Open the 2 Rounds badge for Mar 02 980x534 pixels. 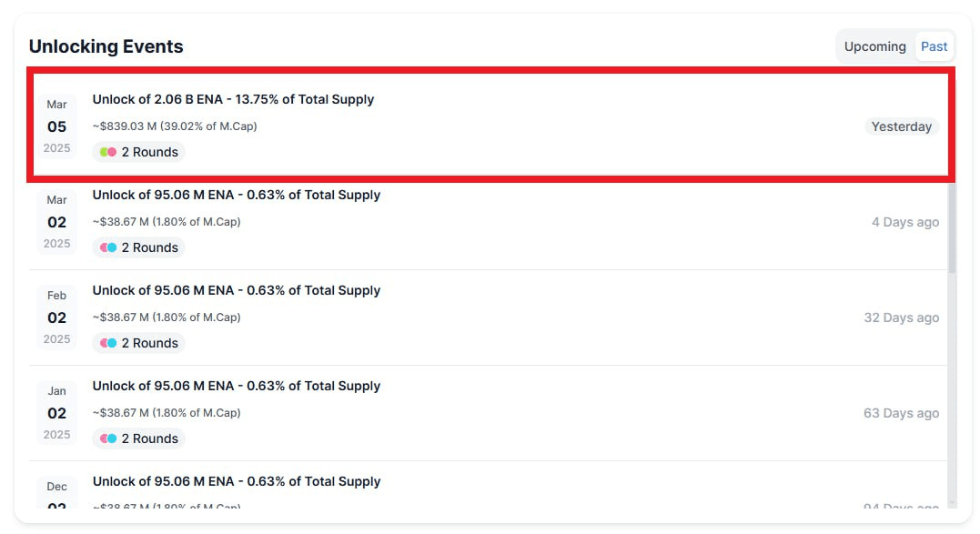[x=138, y=247]
